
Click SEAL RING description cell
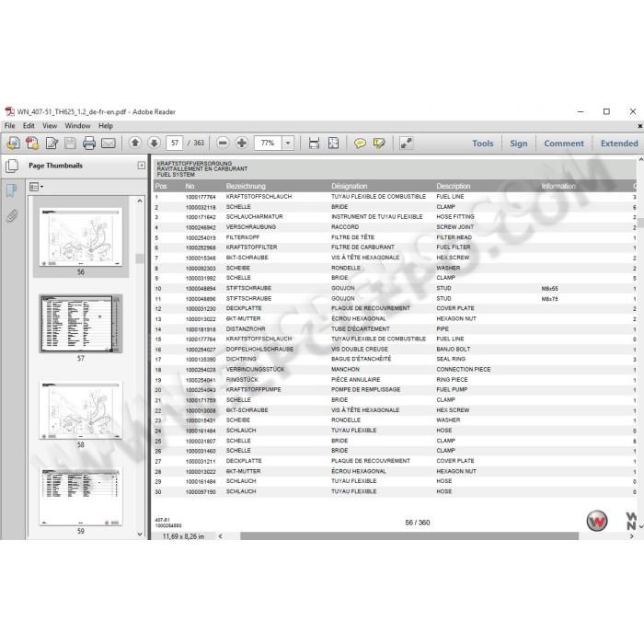click(451, 359)
